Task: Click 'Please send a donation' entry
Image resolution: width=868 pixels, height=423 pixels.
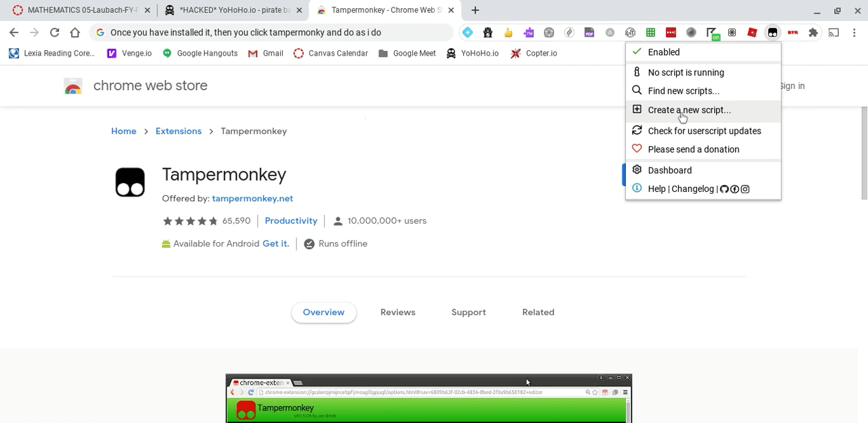Action: [703, 149]
